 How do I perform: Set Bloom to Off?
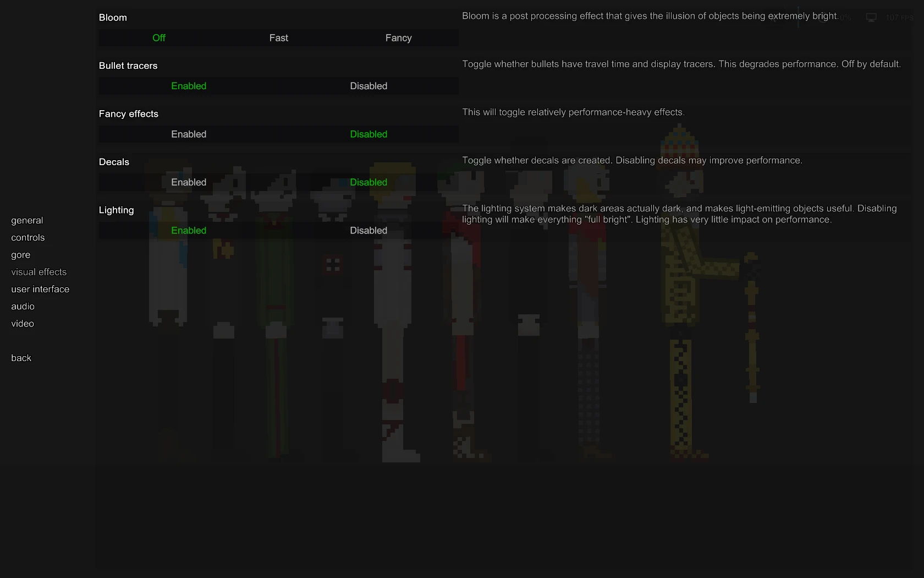click(x=159, y=38)
